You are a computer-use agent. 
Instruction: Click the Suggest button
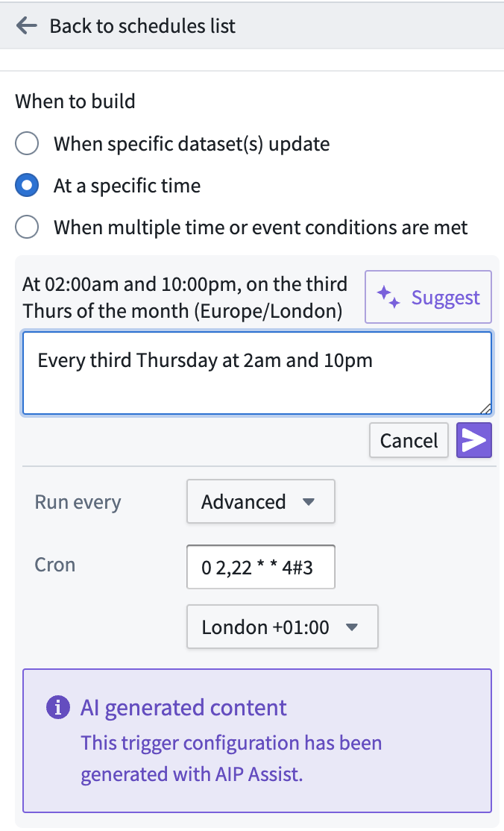pos(428,297)
